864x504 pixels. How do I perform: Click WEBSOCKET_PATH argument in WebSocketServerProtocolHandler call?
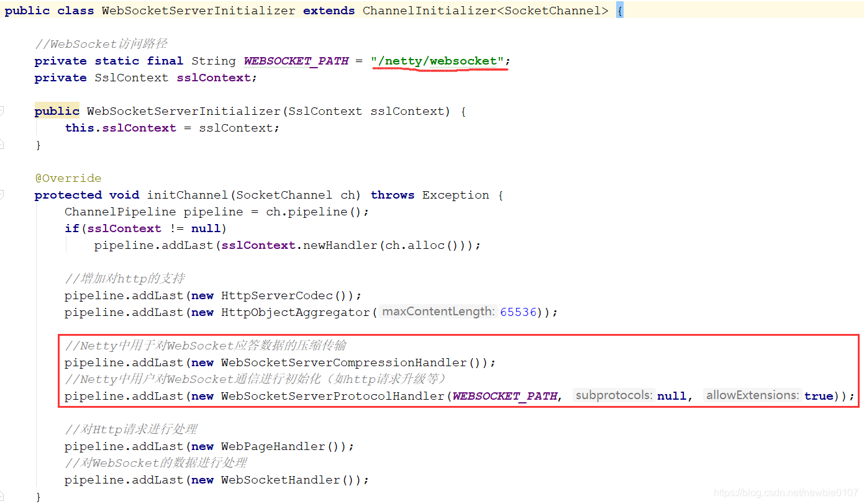coord(505,396)
